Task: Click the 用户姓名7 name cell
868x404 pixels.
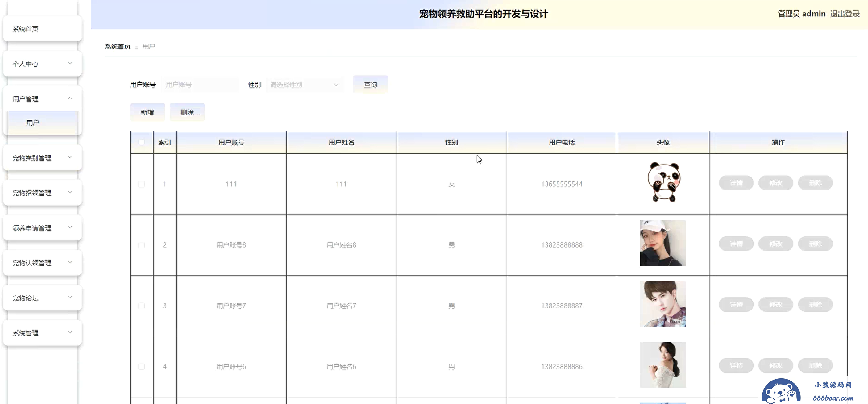Action: [341, 306]
